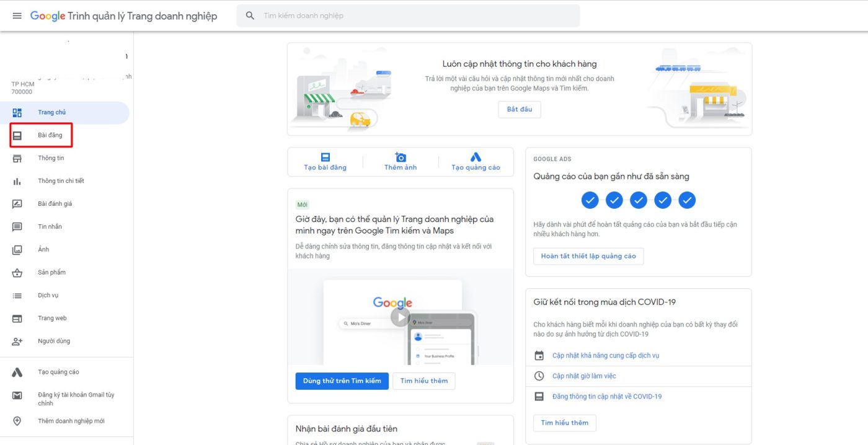The image size is (868, 445).
Task: Open the Người dùng add-user icon
Action: pyautogui.click(x=17, y=340)
